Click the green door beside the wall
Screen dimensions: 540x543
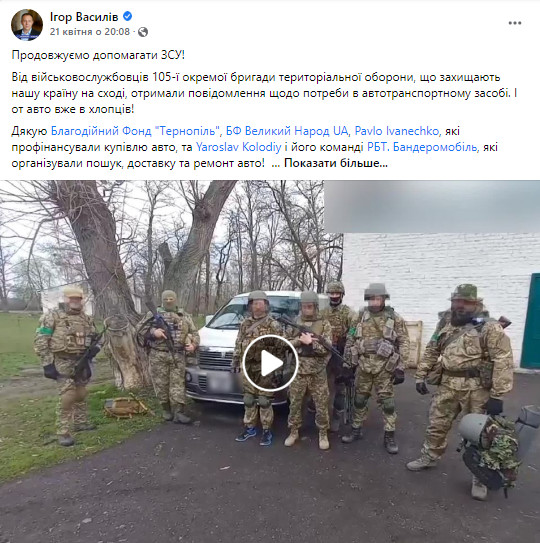coord(530,321)
